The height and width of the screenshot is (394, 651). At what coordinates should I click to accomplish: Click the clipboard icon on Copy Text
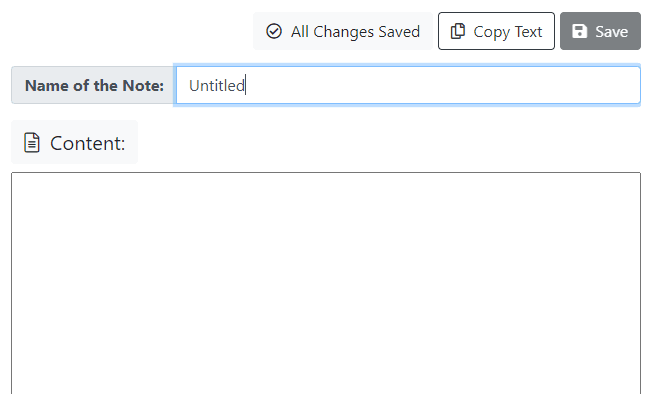pos(458,31)
